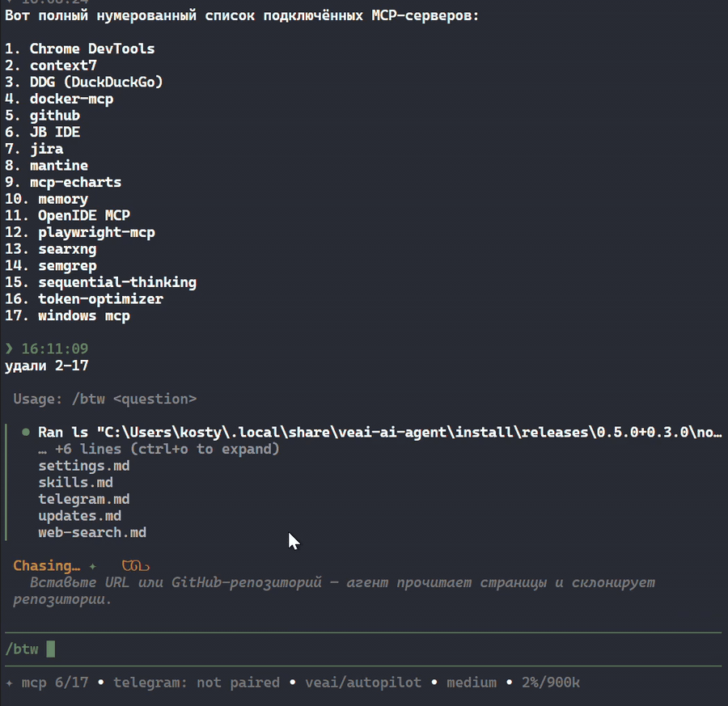
Task: Click the user message 'удали 2-17'
Action: point(46,366)
